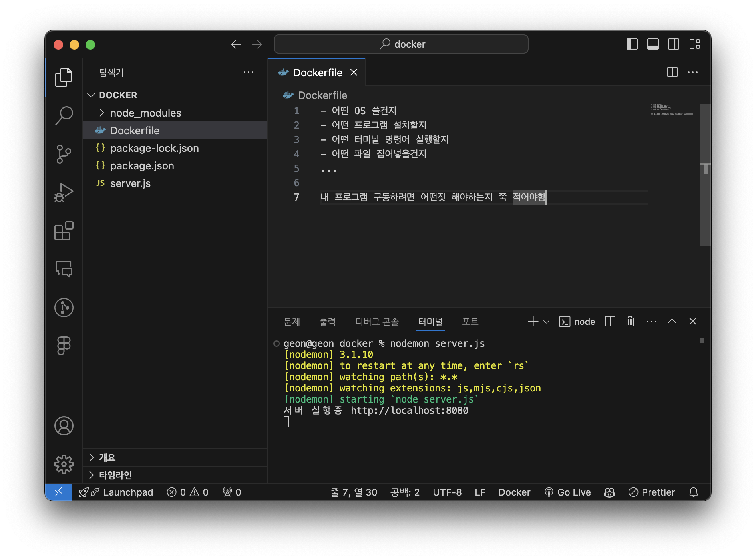Close the bottom panel
The width and height of the screenshot is (756, 560).
pyautogui.click(x=693, y=321)
